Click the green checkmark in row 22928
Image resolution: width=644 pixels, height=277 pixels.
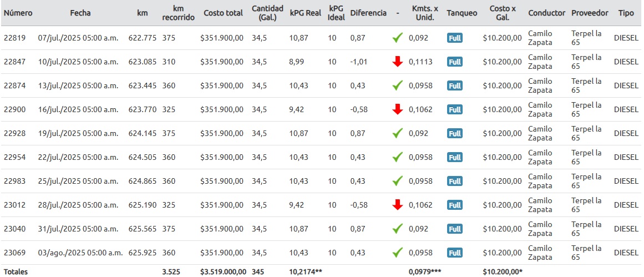click(x=397, y=133)
